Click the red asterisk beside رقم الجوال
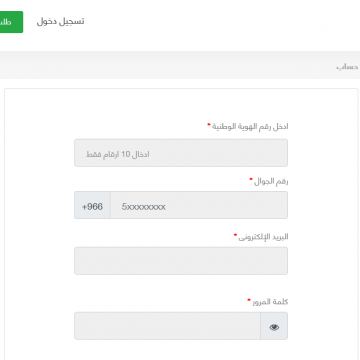The image size is (360, 360). tap(251, 180)
